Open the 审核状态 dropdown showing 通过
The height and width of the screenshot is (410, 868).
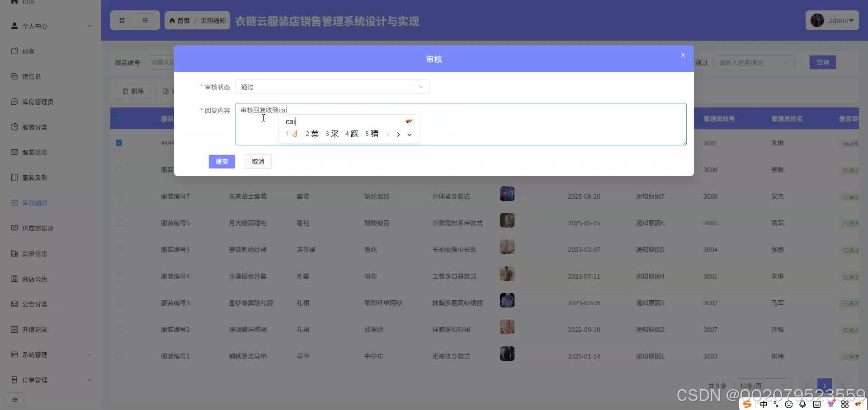tap(332, 87)
